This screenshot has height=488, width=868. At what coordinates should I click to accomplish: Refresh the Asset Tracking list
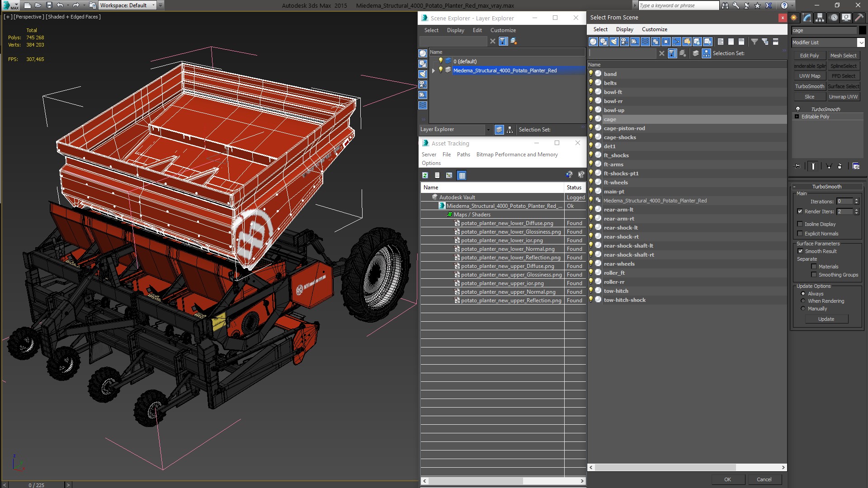pos(425,175)
